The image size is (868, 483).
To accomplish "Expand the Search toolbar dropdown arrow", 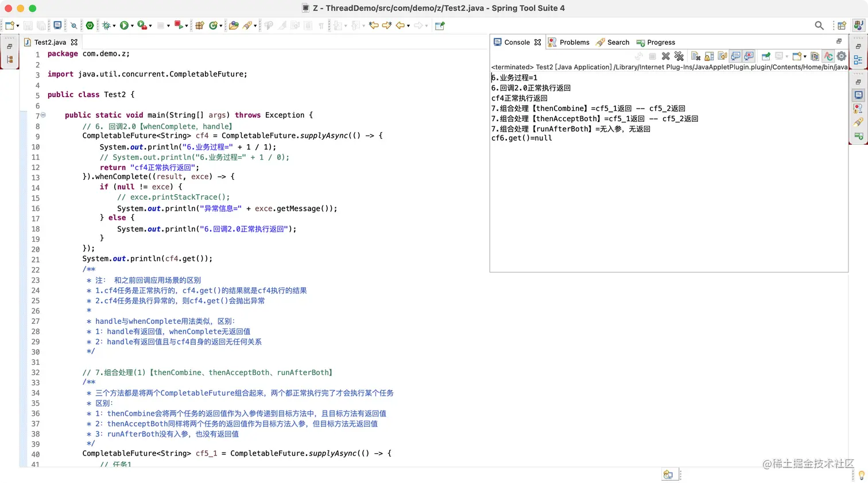I will tap(255, 26).
